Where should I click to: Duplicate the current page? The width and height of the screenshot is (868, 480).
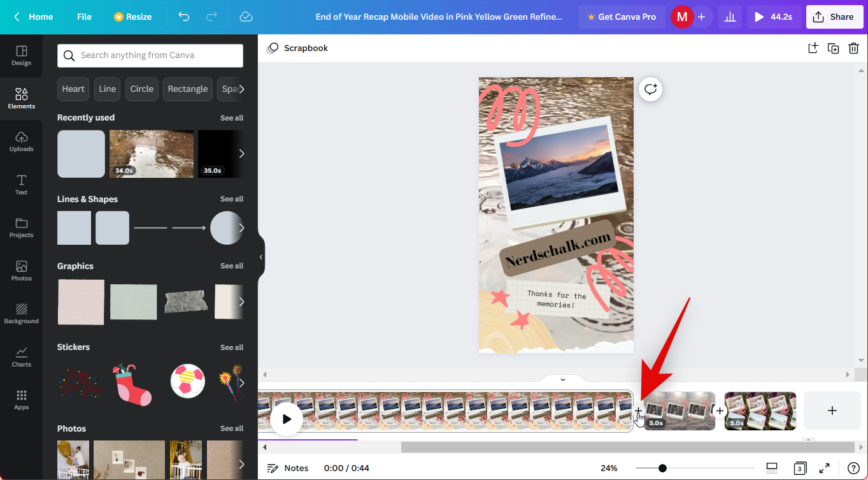coord(833,48)
